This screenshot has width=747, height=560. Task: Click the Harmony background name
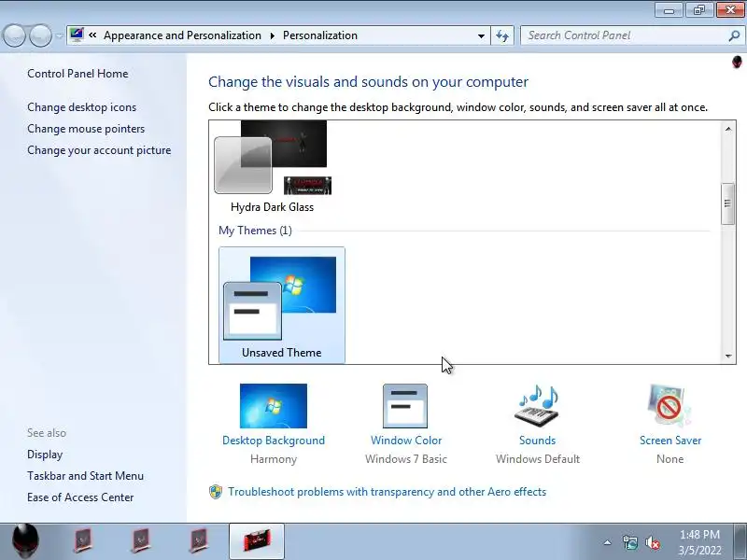[274, 459]
